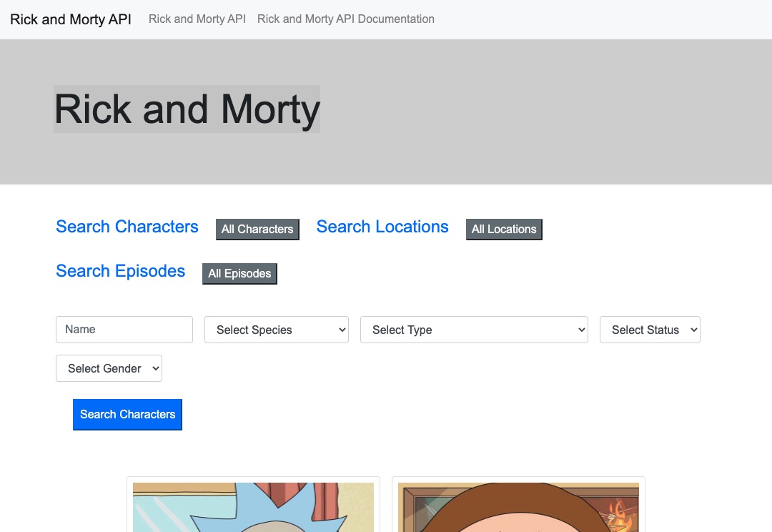Click the blue Search Characters button
The image size is (772, 532).
click(x=127, y=415)
